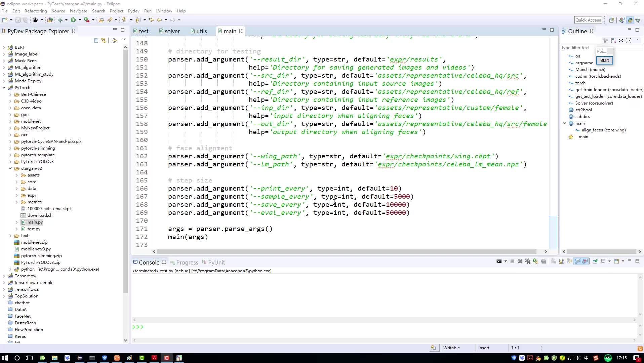Open Windows Start menu on taskbar
The width and height of the screenshot is (644, 363).
5,358
